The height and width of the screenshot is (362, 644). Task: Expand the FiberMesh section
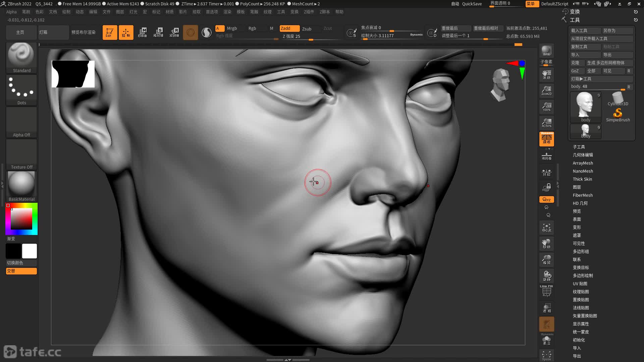(583, 195)
